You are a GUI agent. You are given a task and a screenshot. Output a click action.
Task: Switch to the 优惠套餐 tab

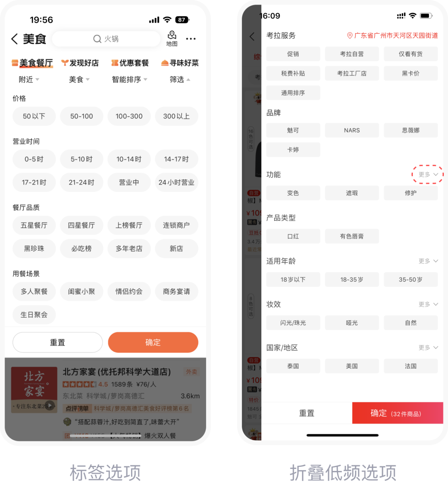[130, 63]
